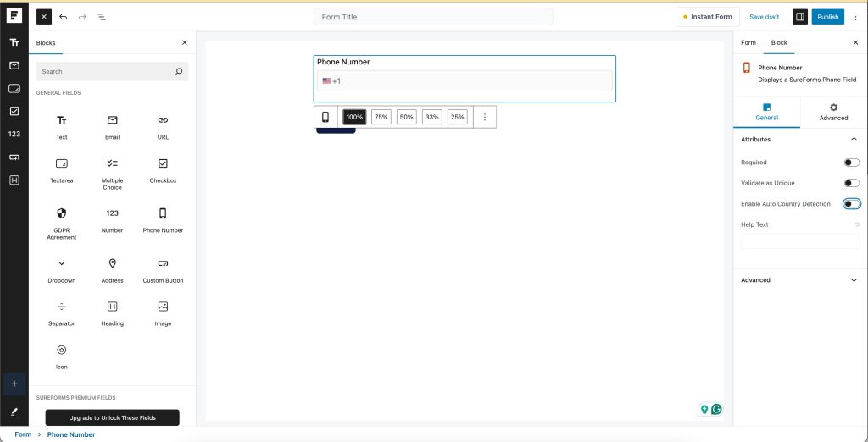Open the document overview list icon
Viewport: 868px width, 442px height.
click(x=102, y=17)
